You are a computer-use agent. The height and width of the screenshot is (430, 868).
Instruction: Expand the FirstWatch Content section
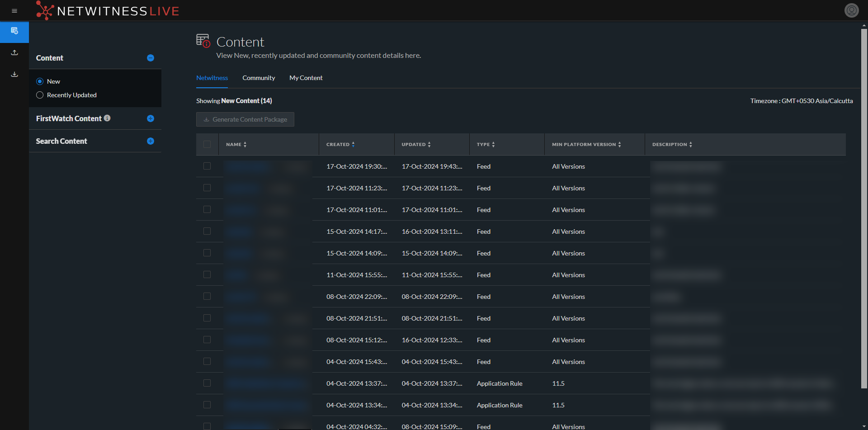(x=151, y=118)
